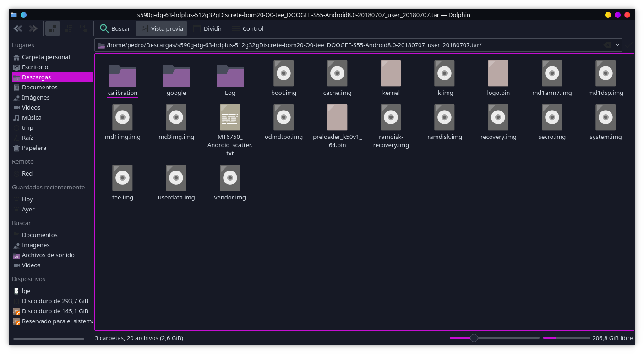This screenshot has height=354, width=644.
Task: Select the recovery.img file icon
Action: pyautogui.click(x=498, y=117)
